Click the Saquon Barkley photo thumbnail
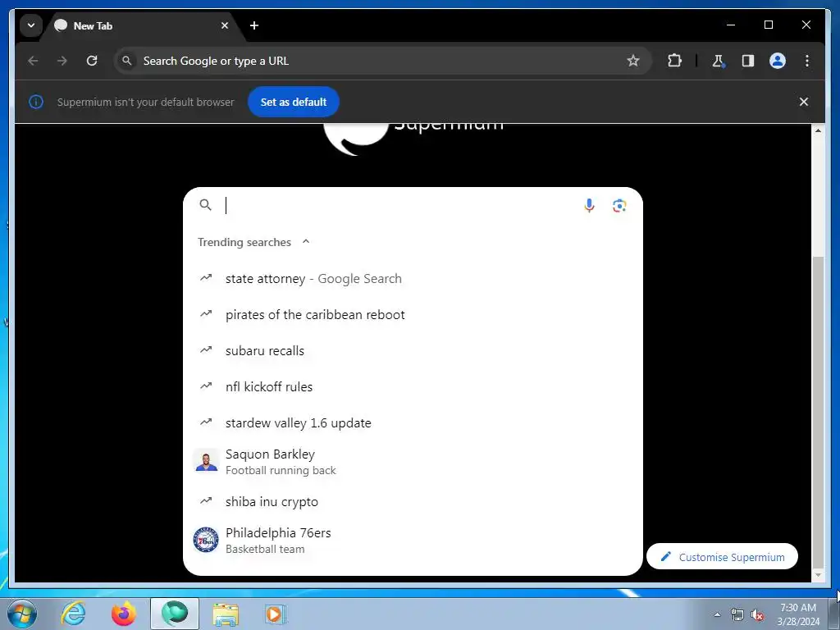This screenshot has width=840, height=630. click(x=206, y=461)
